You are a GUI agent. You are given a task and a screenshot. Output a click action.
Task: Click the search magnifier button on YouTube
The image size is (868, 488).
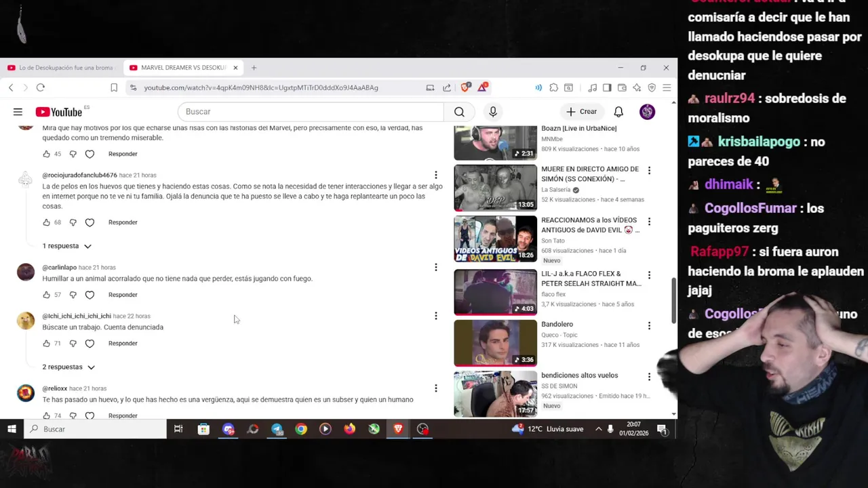459,112
